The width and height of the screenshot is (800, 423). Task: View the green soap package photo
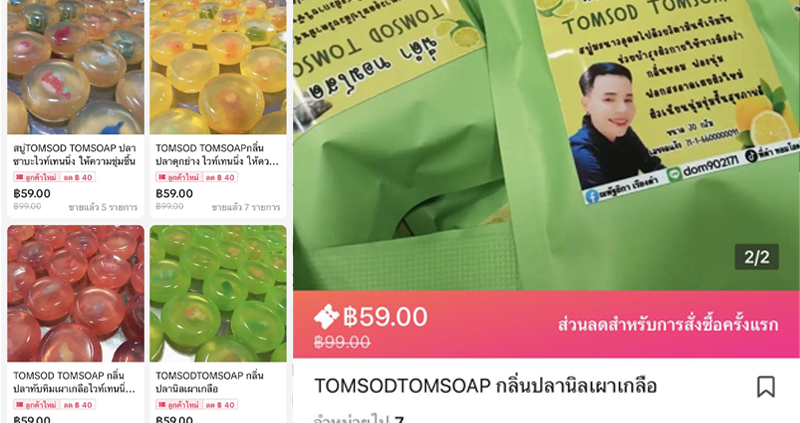point(546,145)
